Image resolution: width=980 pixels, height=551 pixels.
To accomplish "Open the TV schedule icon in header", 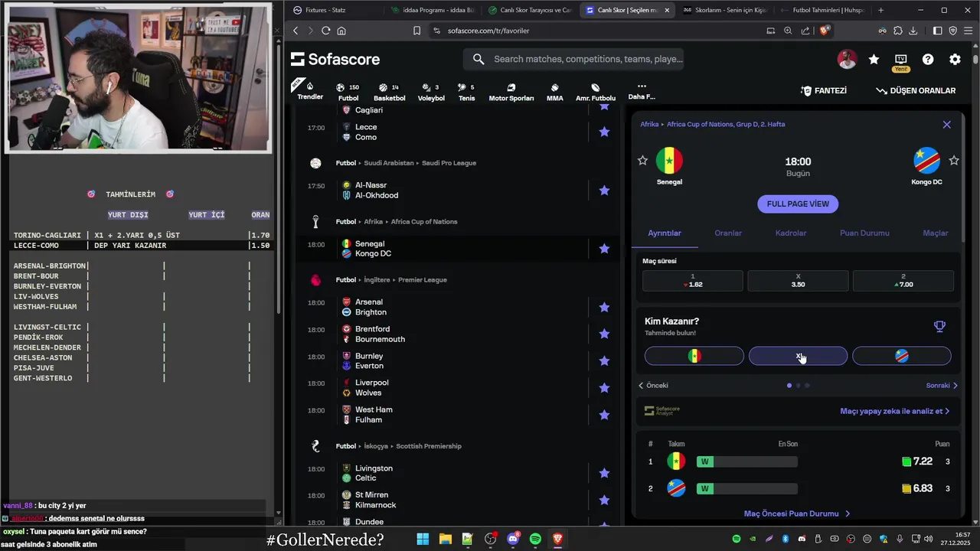I will 900,59.
